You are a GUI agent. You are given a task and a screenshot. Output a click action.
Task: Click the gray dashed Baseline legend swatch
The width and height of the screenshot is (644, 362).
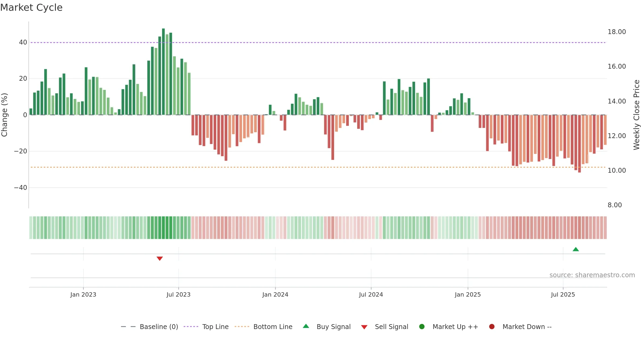click(128, 327)
